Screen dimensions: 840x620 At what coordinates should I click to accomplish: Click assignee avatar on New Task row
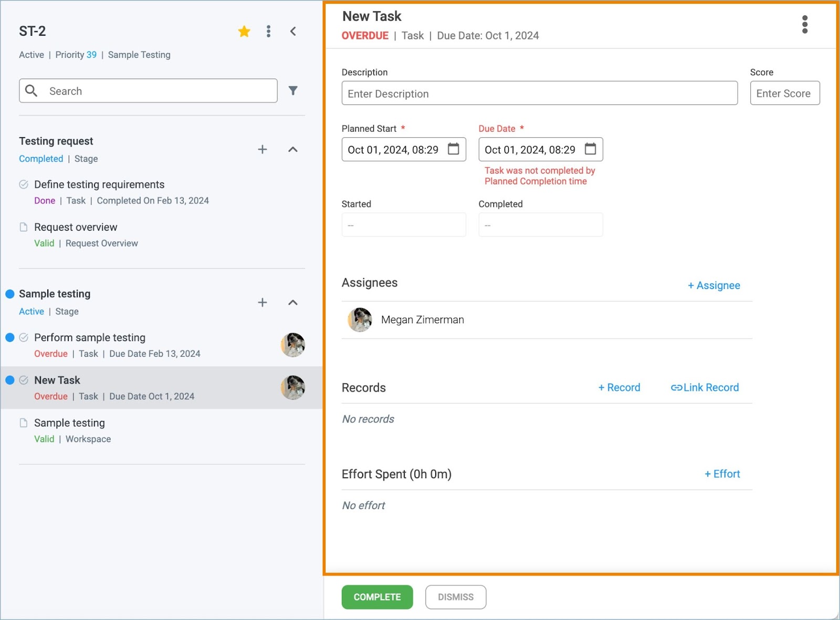tap(293, 388)
